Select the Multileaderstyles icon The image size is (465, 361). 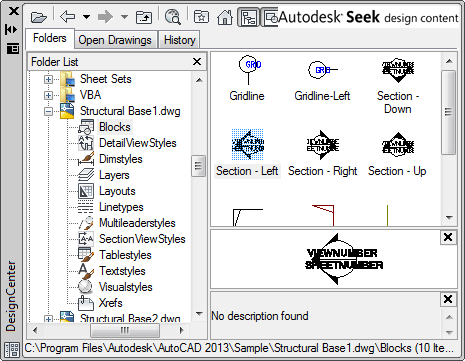pos(86,223)
